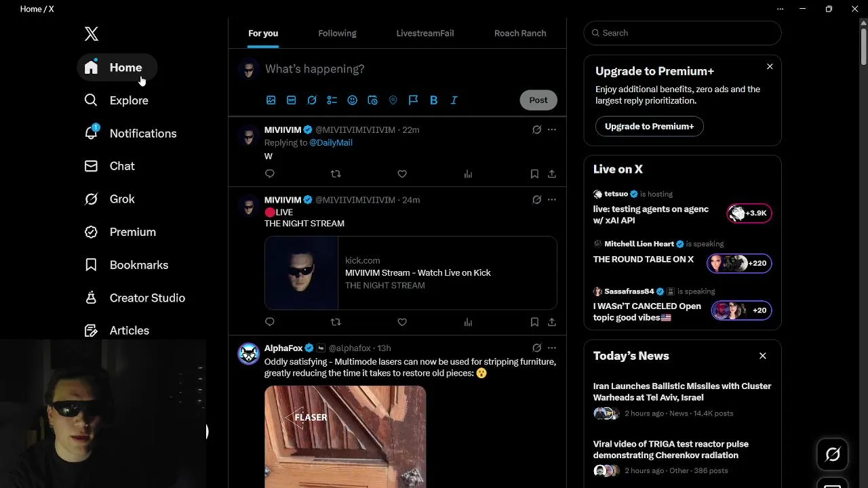Select the For you tab

263,33
